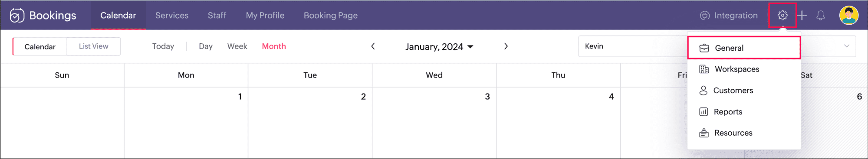Expand the Kevin staff dropdown chevron

(846, 46)
